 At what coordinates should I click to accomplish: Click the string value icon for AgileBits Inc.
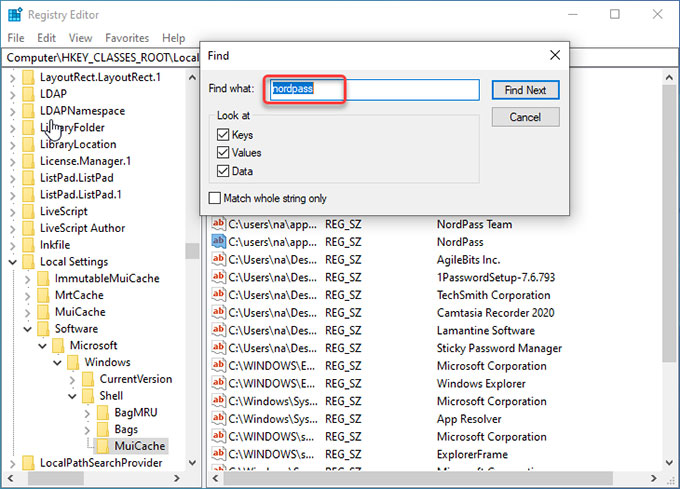coord(219,259)
